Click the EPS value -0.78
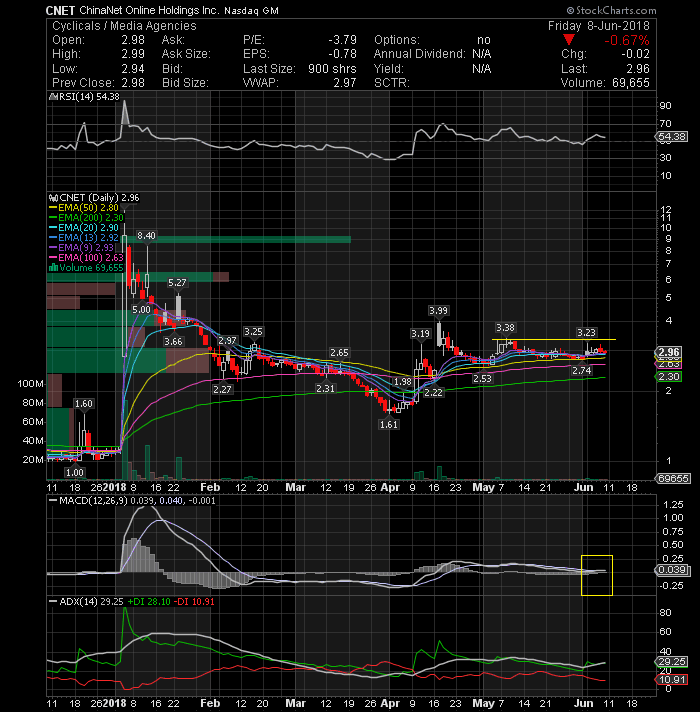Viewport: 700px width, 712px height. click(x=343, y=54)
